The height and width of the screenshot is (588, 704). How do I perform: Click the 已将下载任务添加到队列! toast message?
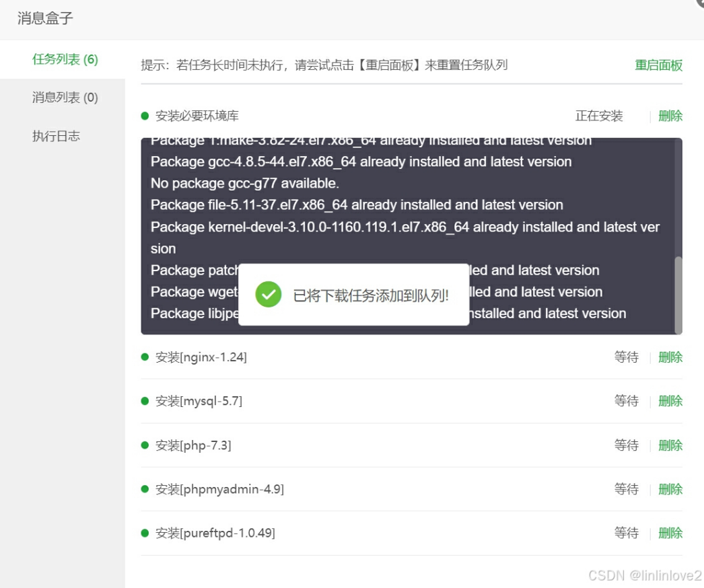coord(370,295)
